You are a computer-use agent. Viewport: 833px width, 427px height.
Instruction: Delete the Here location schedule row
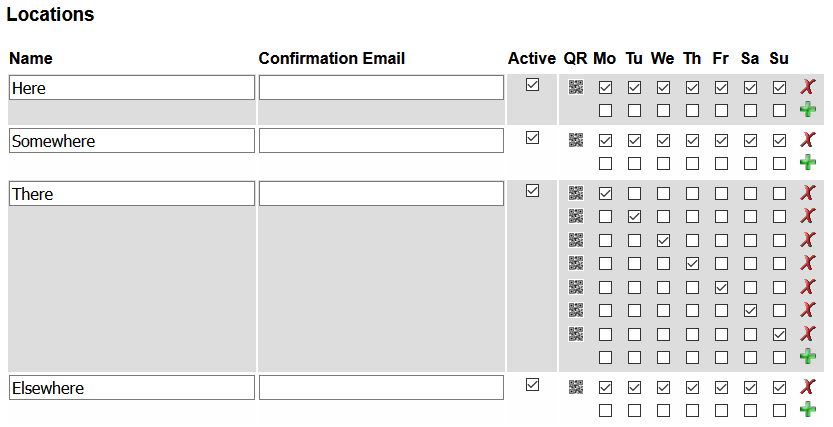point(808,87)
